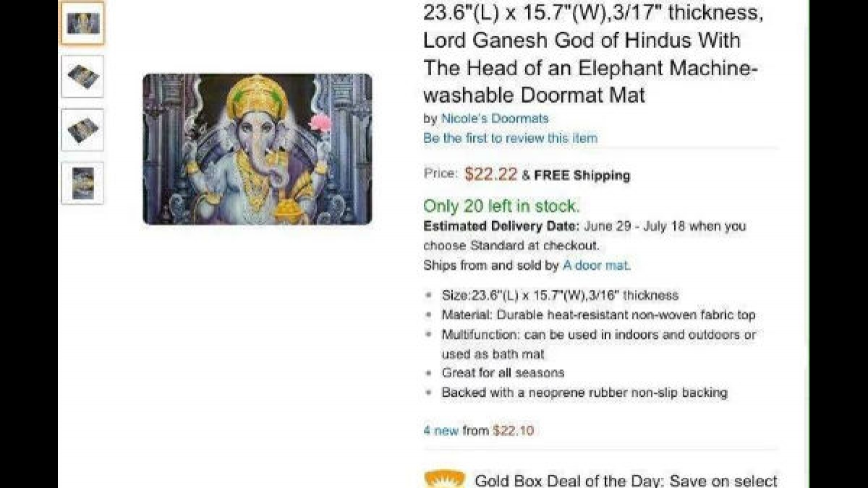Select the fourth vertical doormat thumbnail
The height and width of the screenshot is (488, 868).
coord(82,183)
